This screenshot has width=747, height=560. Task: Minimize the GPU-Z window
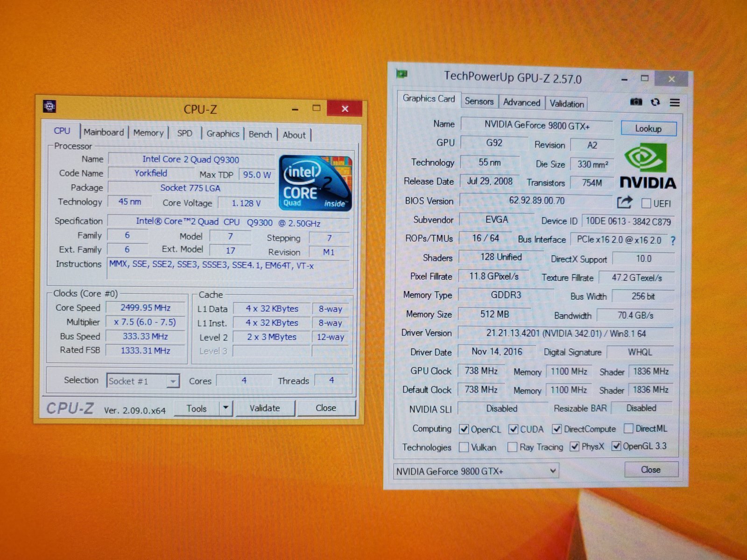[624, 80]
